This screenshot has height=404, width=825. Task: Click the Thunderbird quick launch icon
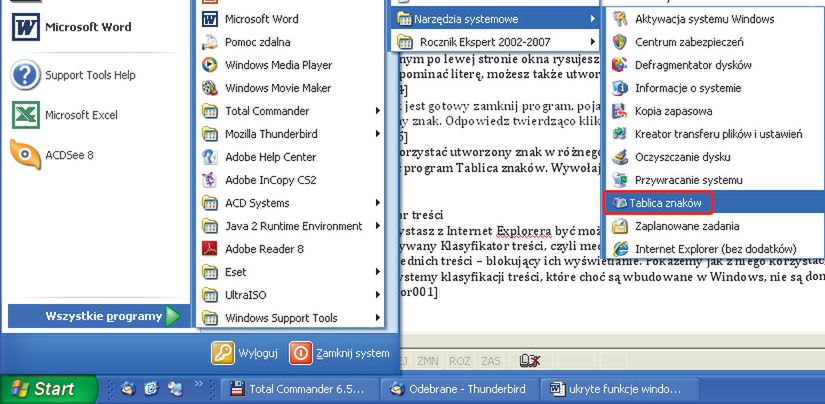point(128,389)
